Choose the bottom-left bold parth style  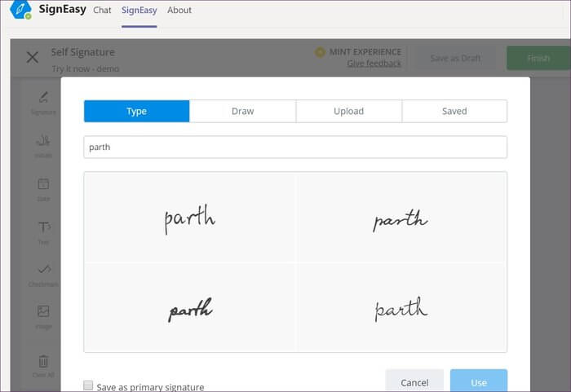pyautogui.click(x=190, y=308)
